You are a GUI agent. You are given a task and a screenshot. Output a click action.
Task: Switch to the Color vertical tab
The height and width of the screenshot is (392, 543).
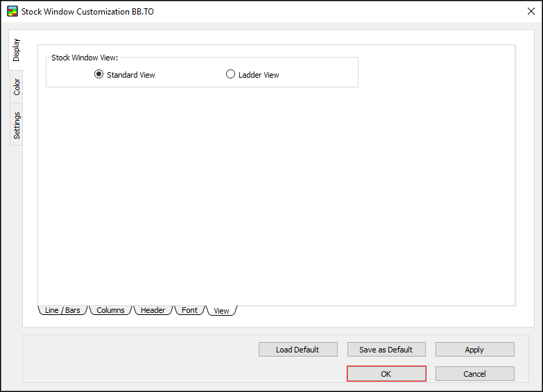tap(17, 87)
